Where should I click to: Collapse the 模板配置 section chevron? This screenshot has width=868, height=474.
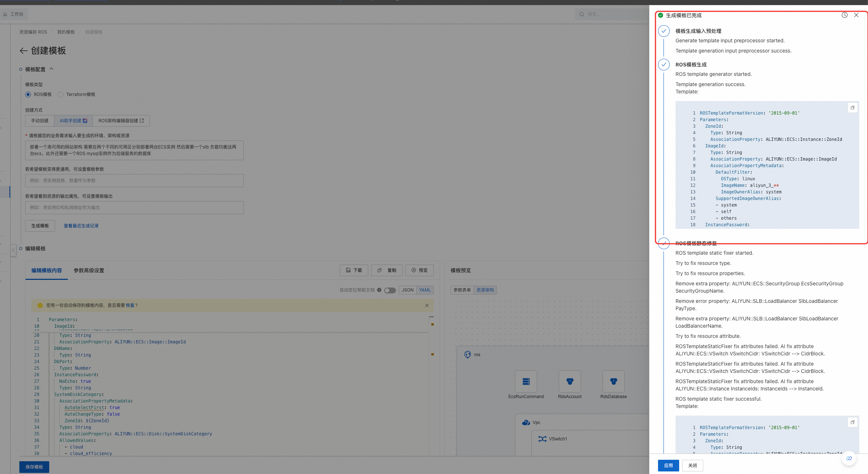(51, 69)
